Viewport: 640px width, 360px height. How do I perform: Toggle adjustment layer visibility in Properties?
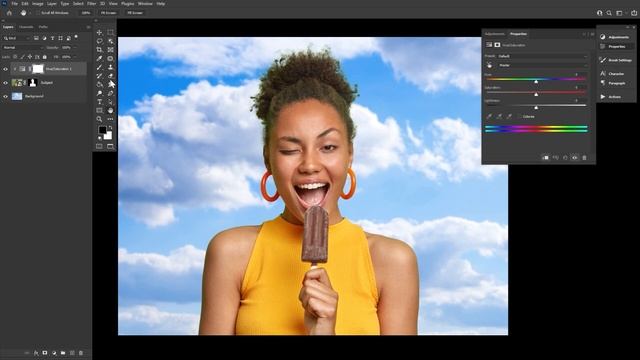pos(575,158)
